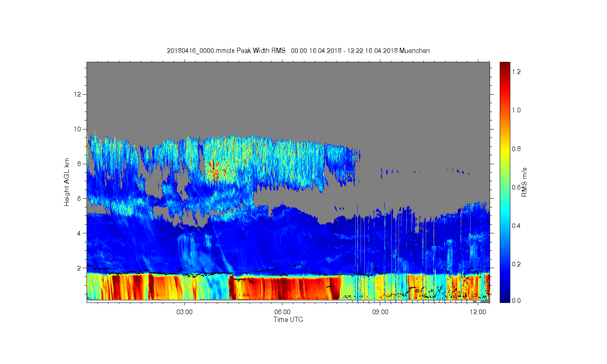607x364 pixels.
Task: Click the '03:00' time axis label
Action: [185, 312]
